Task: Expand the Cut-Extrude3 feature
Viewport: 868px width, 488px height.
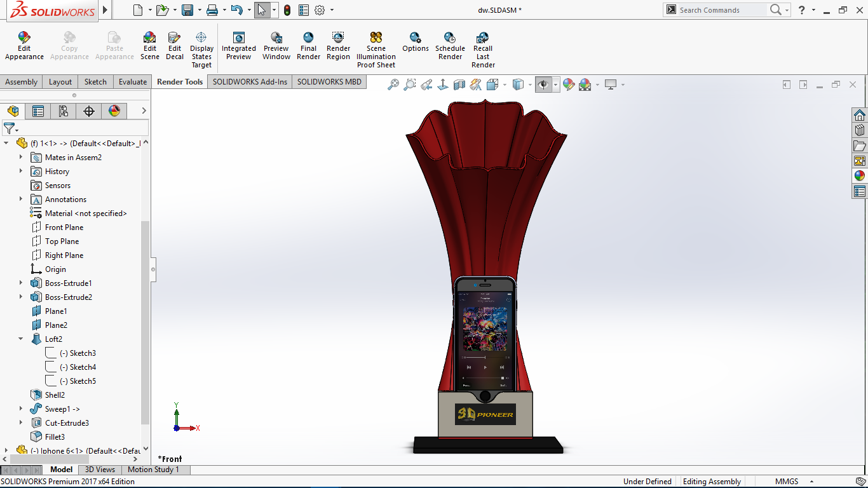Action: pyautogui.click(x=20, y=423)
